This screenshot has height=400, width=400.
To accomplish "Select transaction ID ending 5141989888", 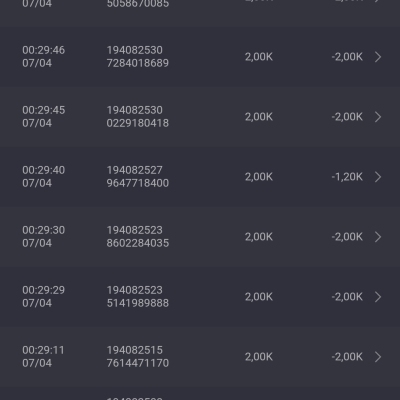I will click(138, 297).
